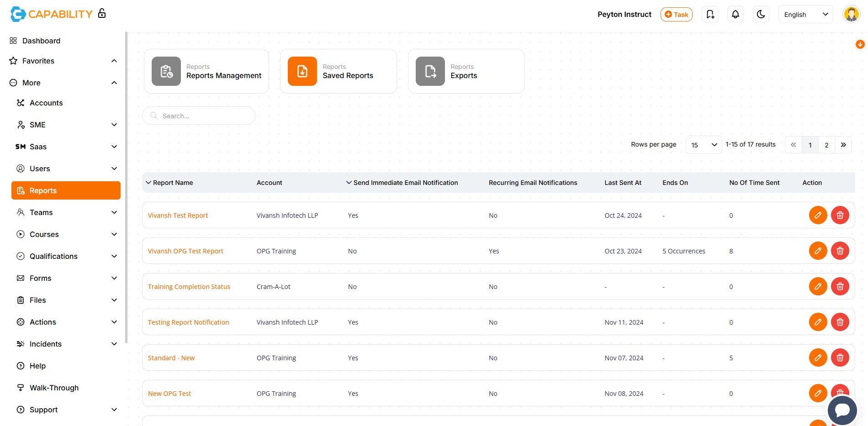Open the rows per page dropdown
The height and width of the screenshot is (426, 868).
pos(704,145)
